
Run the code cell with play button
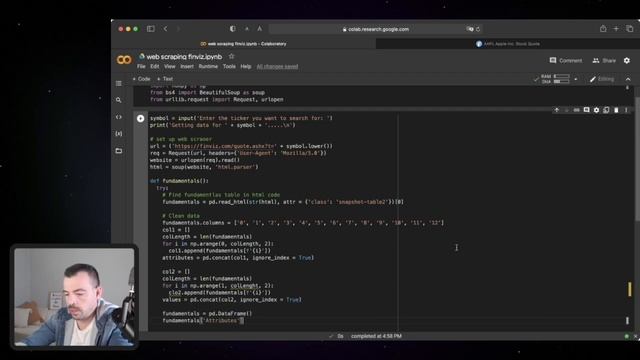click(x=140, y=118)
